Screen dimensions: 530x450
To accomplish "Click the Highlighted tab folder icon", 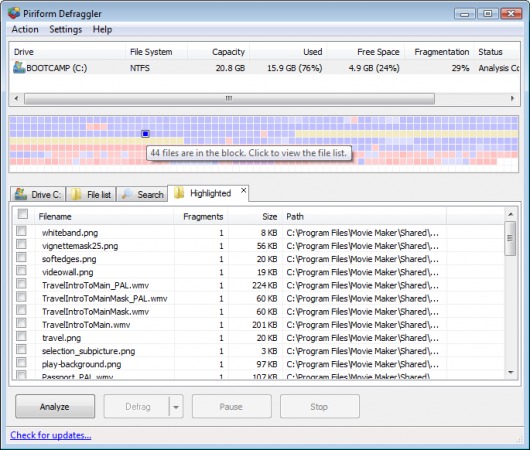I will (x=179, y=193).
